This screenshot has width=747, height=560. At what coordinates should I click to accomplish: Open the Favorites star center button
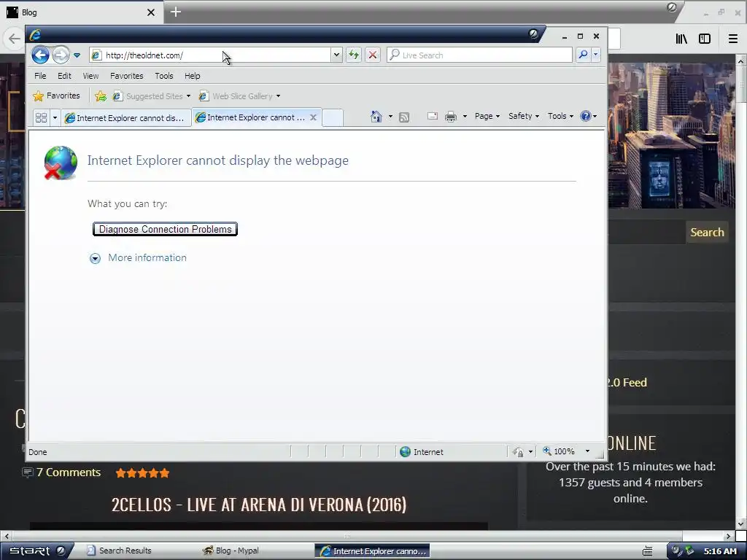pyautogui.click(x=56, y=96)
